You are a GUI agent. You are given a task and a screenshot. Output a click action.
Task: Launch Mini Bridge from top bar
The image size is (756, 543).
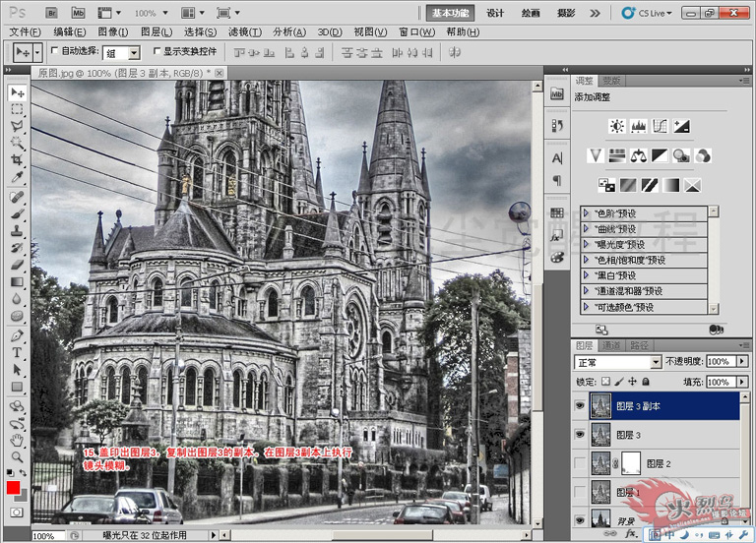78,13
